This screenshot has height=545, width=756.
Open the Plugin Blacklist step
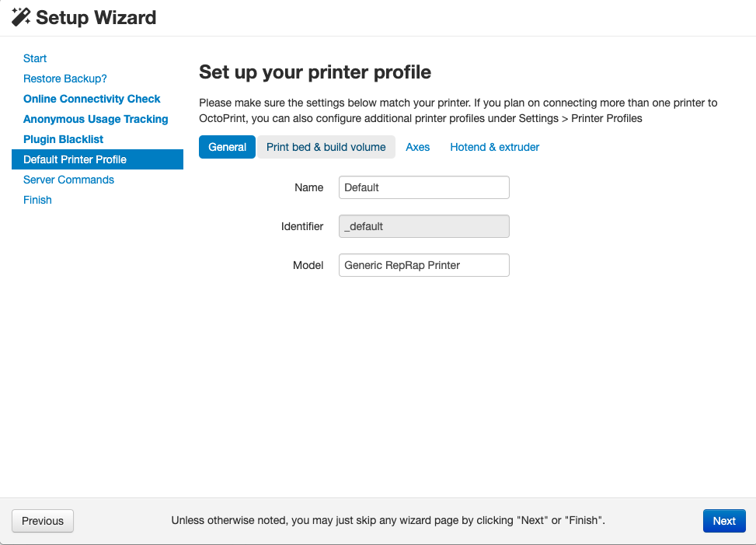click(63, 139)
